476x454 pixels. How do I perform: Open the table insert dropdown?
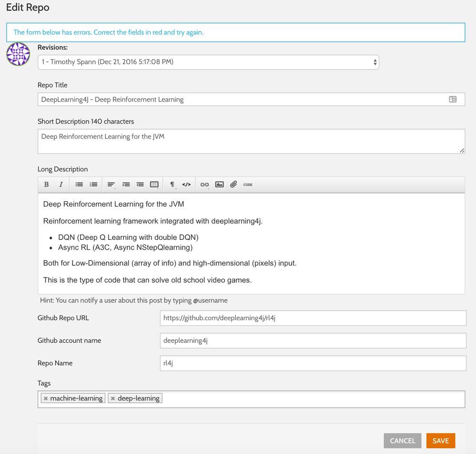(154, 185)
